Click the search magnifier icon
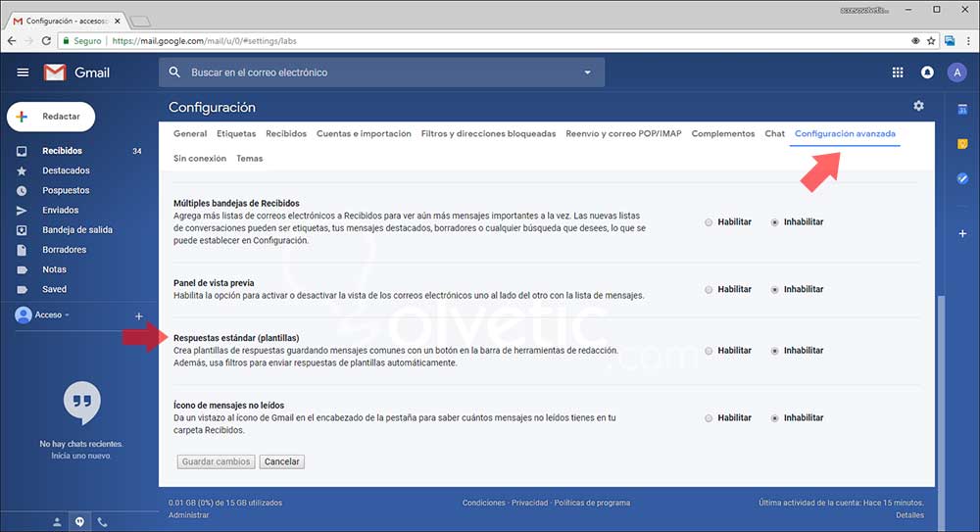980x532 pixels. 175,73
